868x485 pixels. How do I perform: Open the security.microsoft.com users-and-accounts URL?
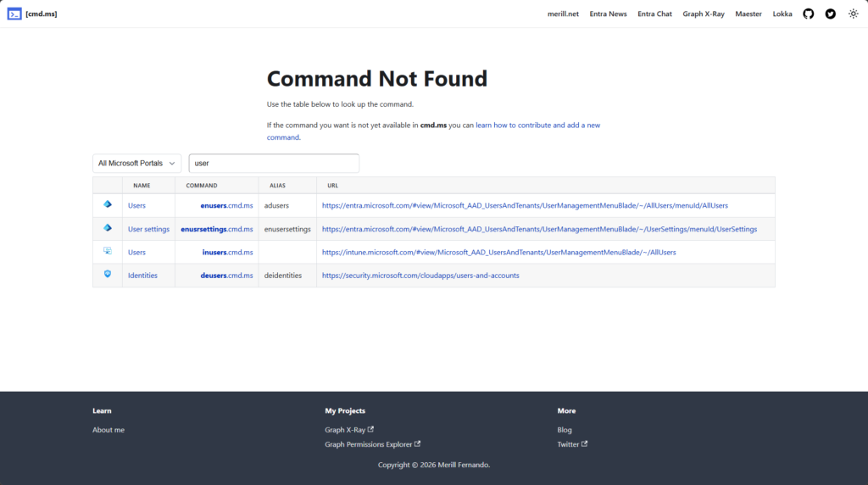pyautogui.click(x=420, y=276)
